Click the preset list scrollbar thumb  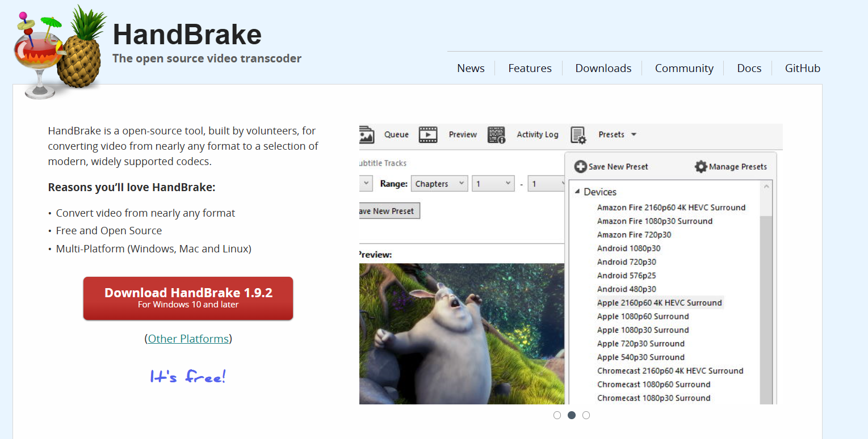click(766, 309)
